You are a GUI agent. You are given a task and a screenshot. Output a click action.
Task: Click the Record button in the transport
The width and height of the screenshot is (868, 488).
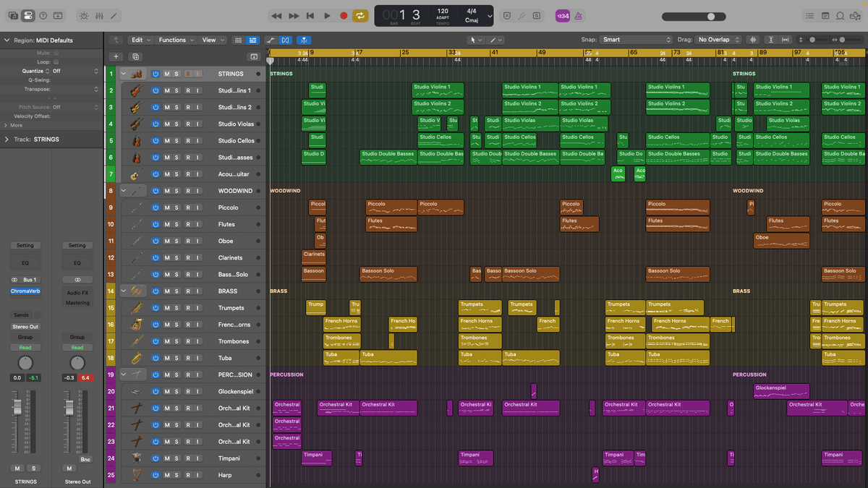344,15
